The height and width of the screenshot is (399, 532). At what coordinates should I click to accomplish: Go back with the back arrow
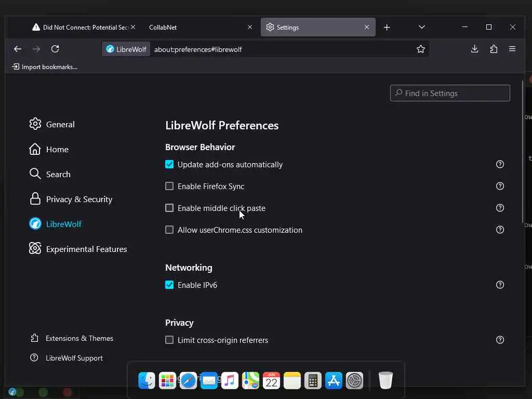click(18, 49)
